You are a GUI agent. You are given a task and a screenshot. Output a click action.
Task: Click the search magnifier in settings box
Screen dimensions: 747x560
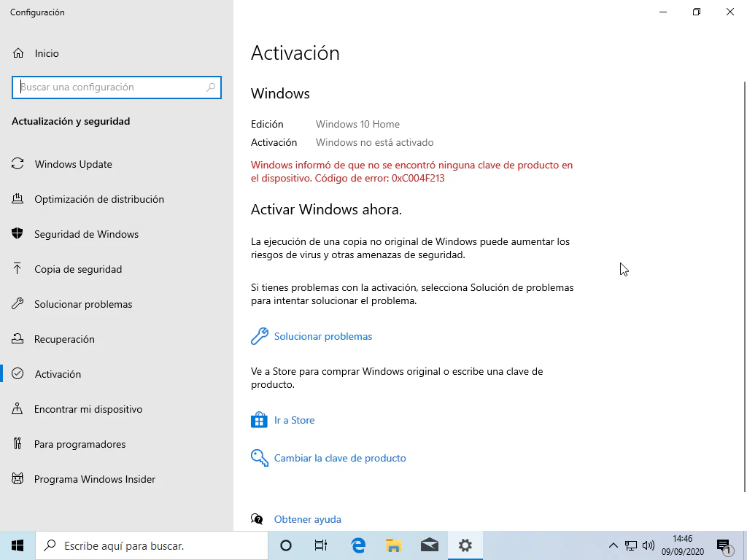coord(211,87)
